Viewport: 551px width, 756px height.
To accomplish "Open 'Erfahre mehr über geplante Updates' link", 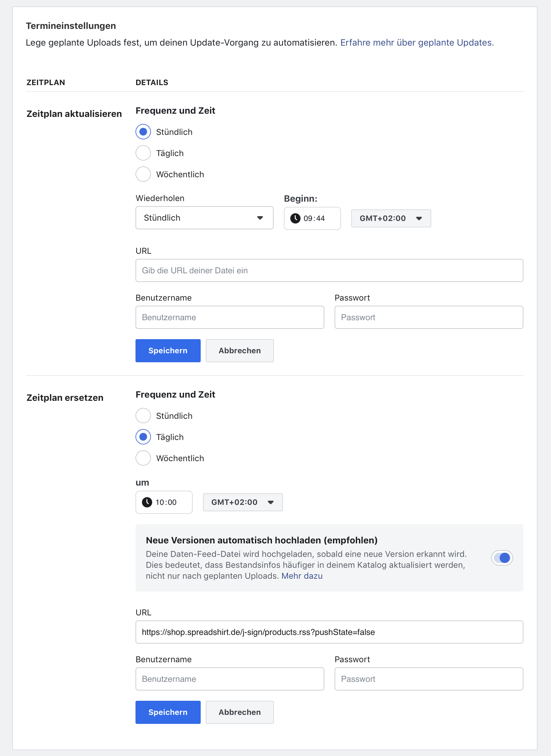I will 416,43.
